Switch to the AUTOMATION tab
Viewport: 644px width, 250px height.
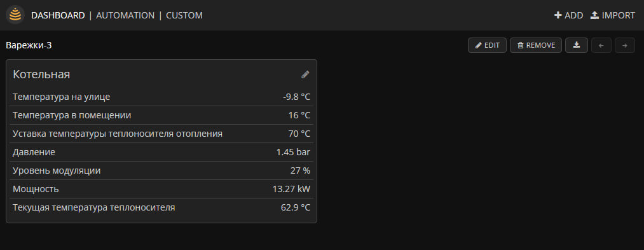125,15
